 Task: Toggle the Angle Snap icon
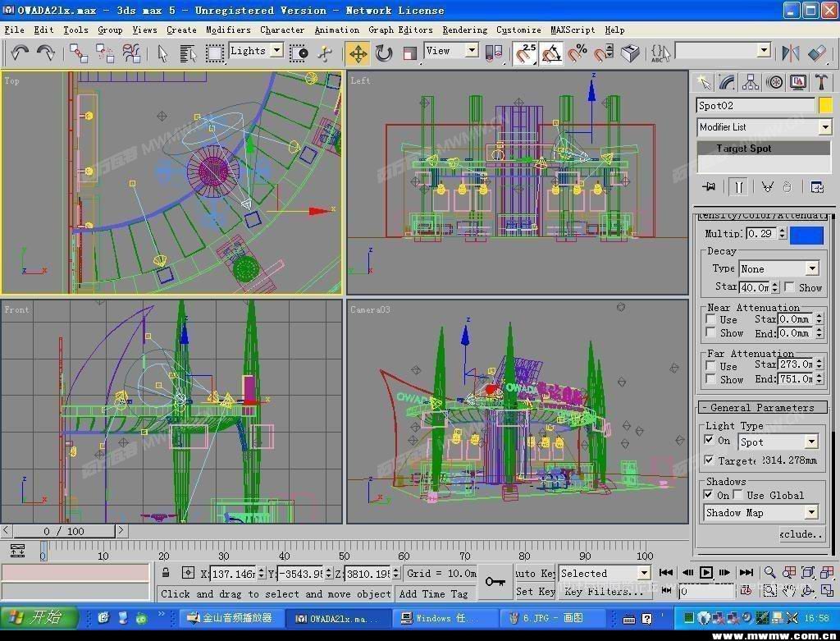[551, 53]
